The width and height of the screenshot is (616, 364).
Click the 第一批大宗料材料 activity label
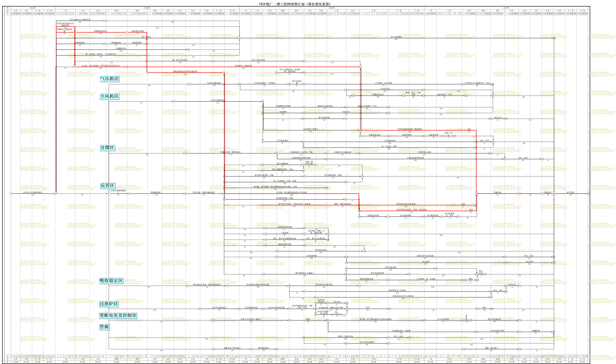pos(180,60)
